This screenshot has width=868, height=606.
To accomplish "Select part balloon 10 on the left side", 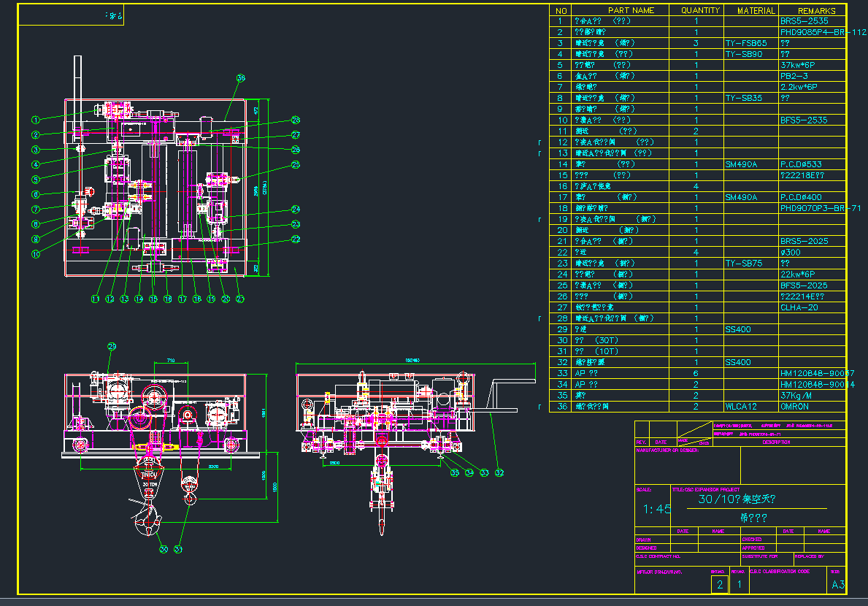I will (x=34, y=253).
